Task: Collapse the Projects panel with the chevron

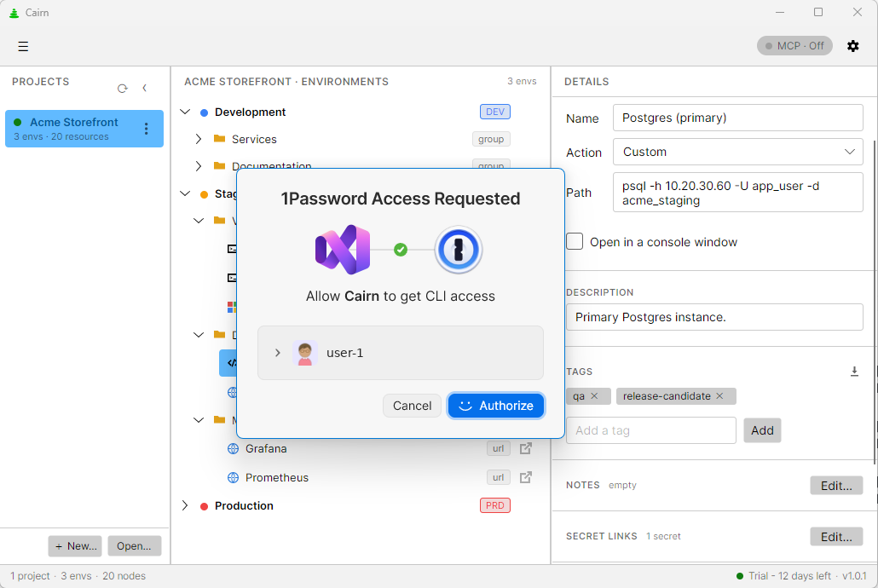Action: pos(144,88)
